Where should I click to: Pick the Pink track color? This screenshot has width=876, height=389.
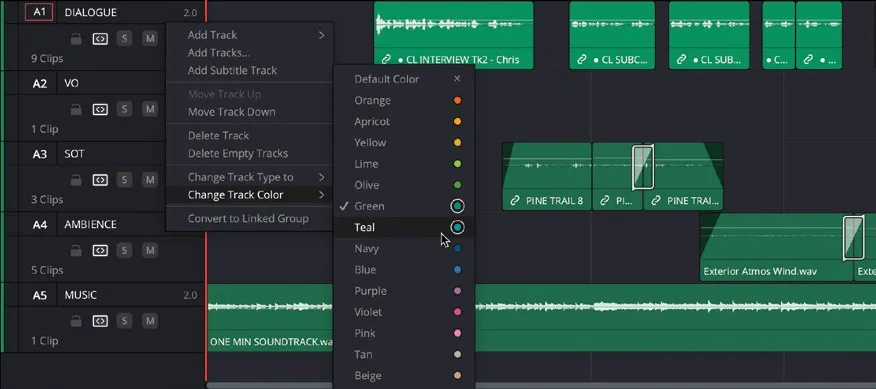[404, 333]
